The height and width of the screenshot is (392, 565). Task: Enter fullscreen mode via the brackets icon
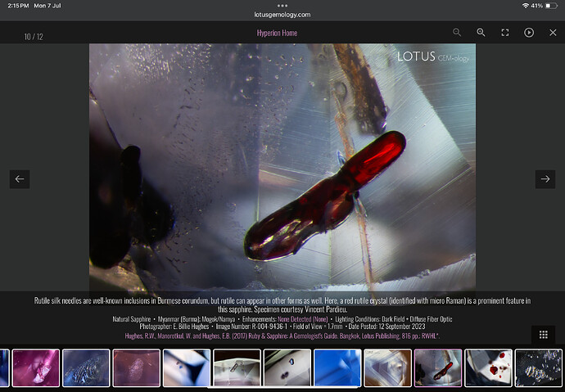click(x=505, y=33)
